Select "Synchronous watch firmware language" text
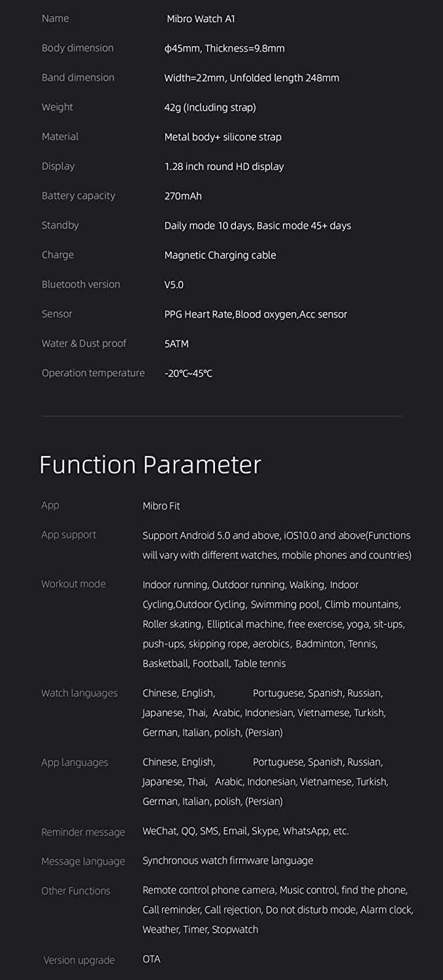 pos(227,860)
